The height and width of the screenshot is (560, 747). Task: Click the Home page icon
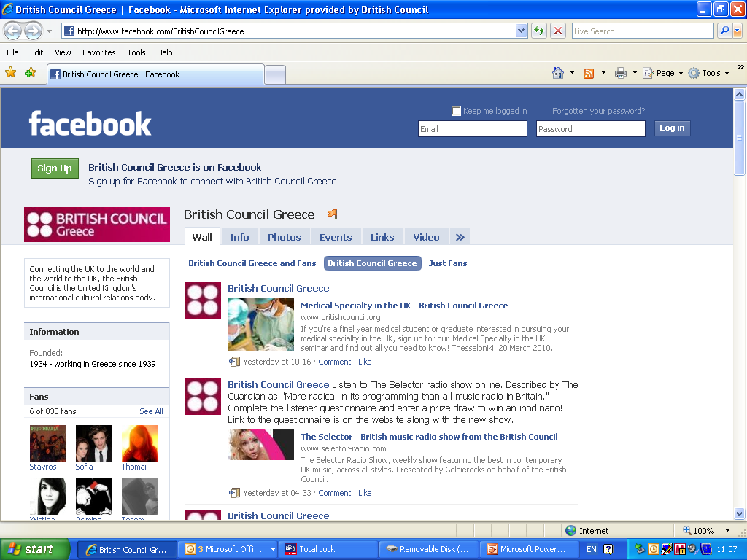[558, 73]
